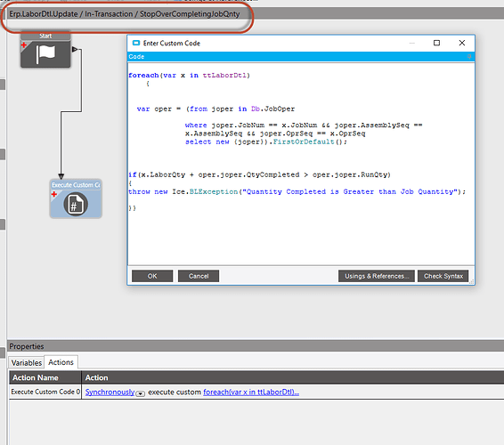The width and height of the screenshot is (504, 445).
Task: Close the Enter Custom Code dialog
Action: click(462, 43)
